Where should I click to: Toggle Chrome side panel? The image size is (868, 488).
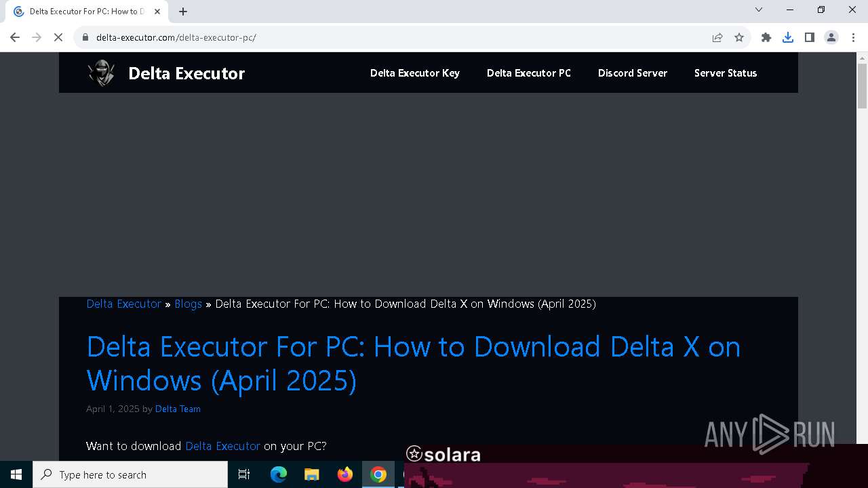click(x=810, y=37)
